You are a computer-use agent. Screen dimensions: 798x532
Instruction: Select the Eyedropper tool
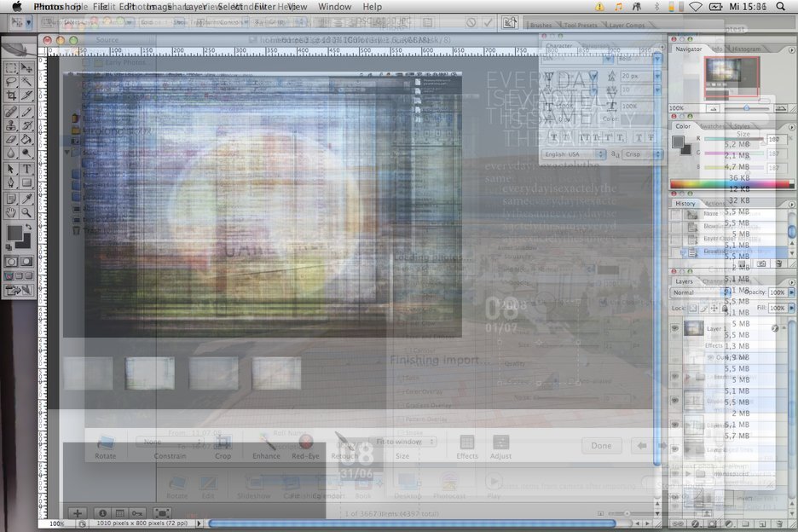pyautogui.click(x=26, y=199)
